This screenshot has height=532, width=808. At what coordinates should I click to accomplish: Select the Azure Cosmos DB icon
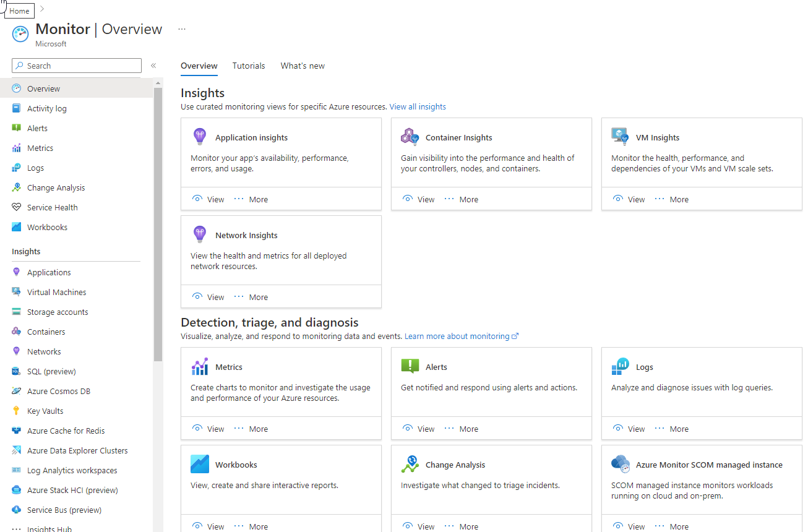click(x=15, y=390)
